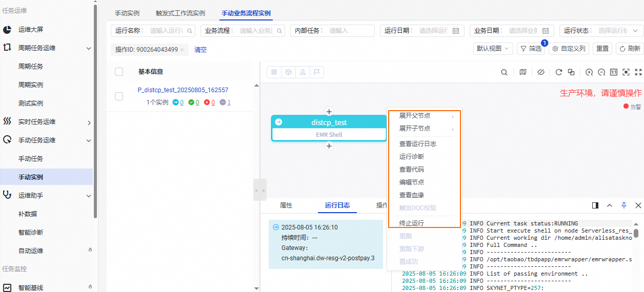The width and height of the screenshot is (644, 292).
Task: Click the cube icon in left graph toolbar
Action: pos(289,72)
